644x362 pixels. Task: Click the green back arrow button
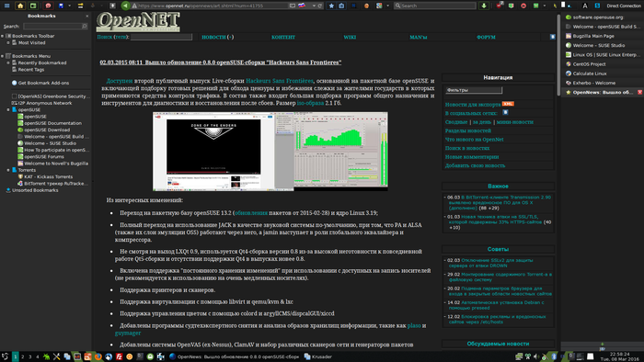coord(125,6)
